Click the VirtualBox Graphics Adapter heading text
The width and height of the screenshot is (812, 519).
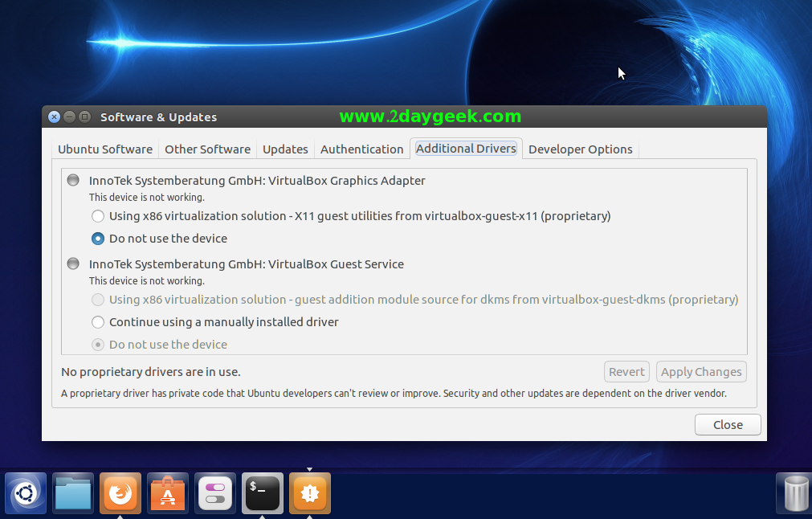tap(257, 181)
